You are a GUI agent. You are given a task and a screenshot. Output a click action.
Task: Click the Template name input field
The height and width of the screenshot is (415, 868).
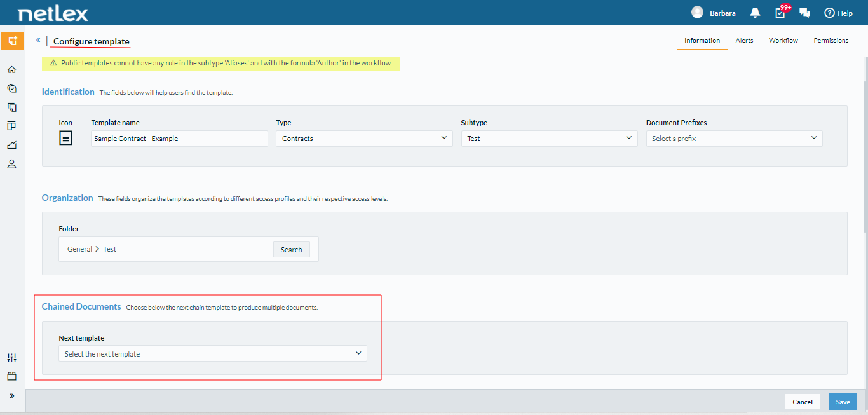point(179,139)
